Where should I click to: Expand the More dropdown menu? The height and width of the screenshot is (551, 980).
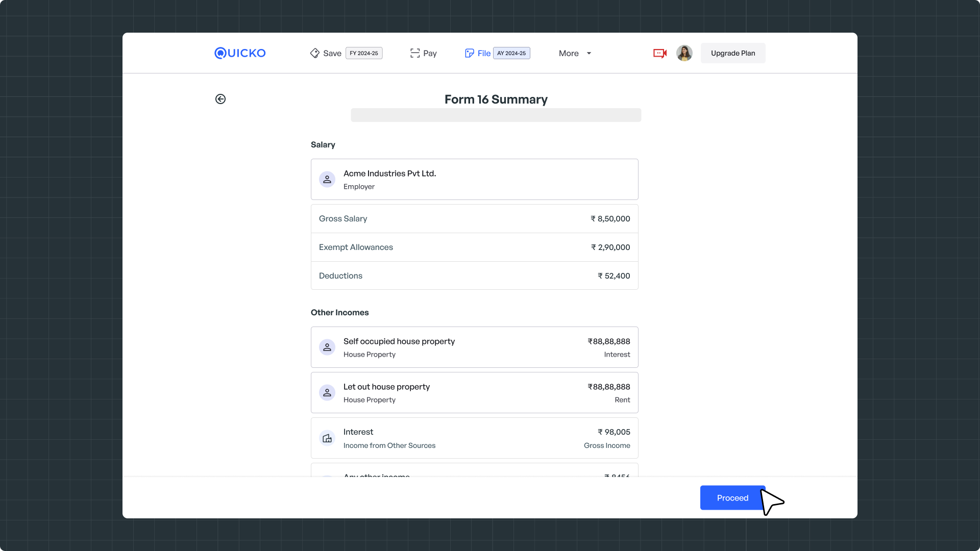click(x=575, y=53)
